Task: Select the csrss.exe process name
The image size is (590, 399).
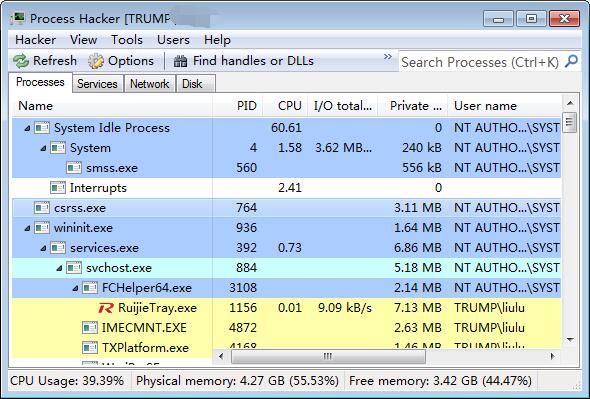Action: pos(80,208)
